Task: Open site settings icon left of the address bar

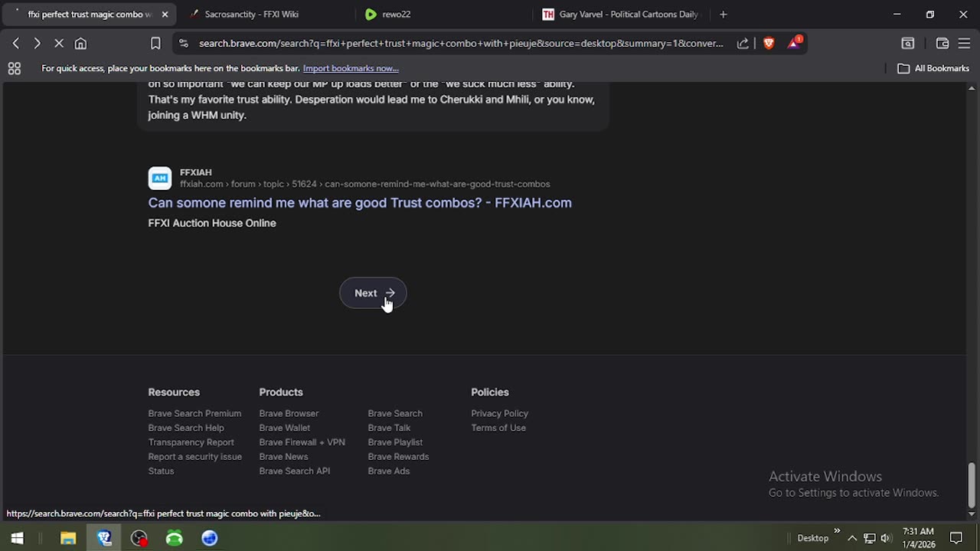Action: pyautogui.click(x=183, y=44)
